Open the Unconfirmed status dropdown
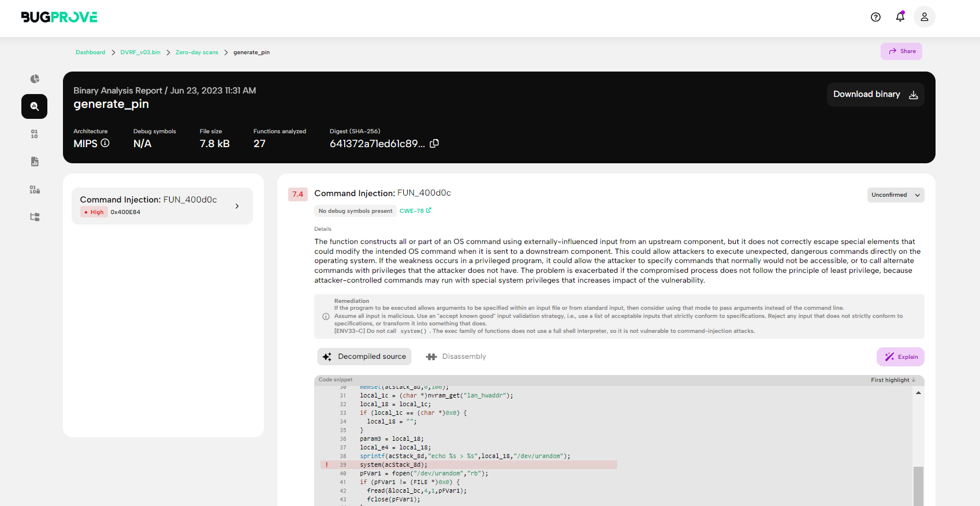Viewport: 980px width, 506px height. tap(896, 195)
